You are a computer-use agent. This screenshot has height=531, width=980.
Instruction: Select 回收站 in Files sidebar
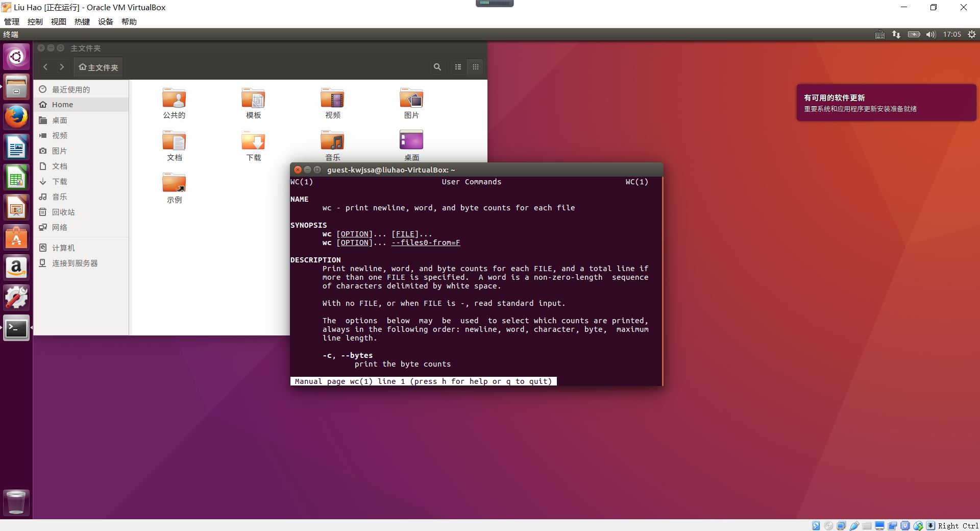click(x=81, y=212)
